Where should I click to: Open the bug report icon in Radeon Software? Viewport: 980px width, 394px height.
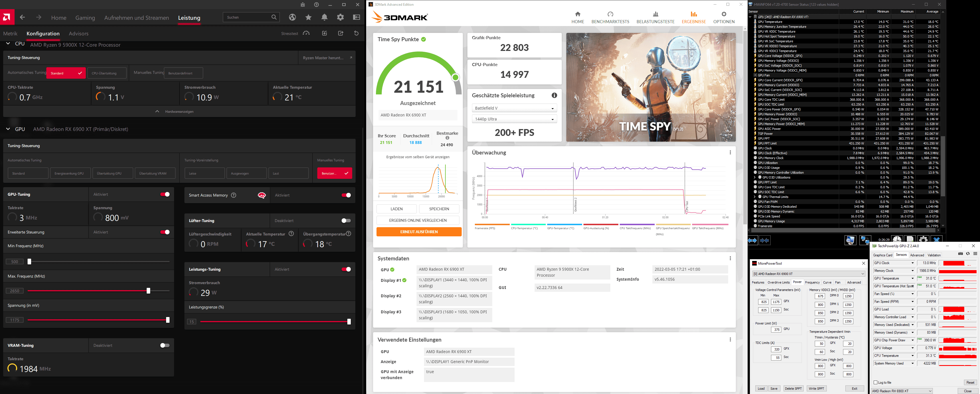point(302,5)
